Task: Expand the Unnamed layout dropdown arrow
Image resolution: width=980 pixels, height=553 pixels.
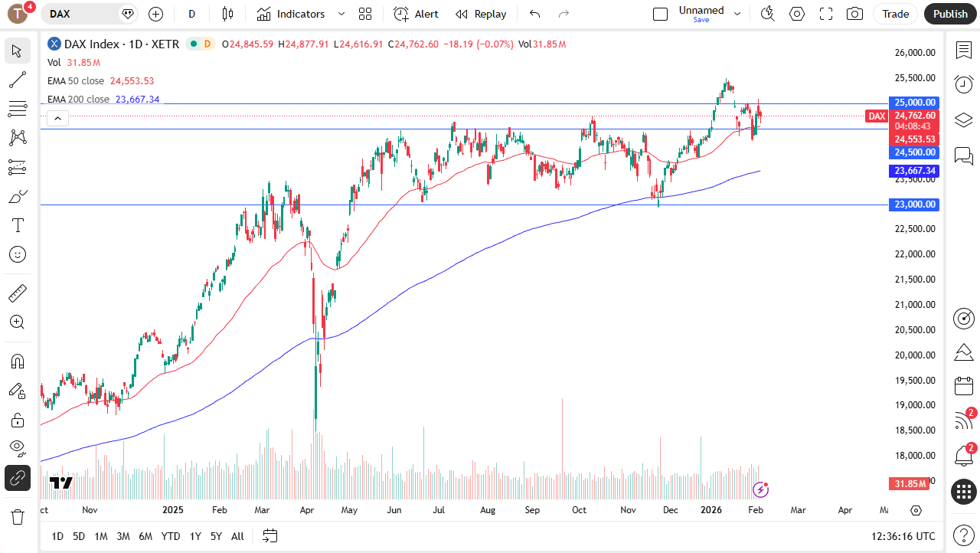Action: tap(737, 14)
